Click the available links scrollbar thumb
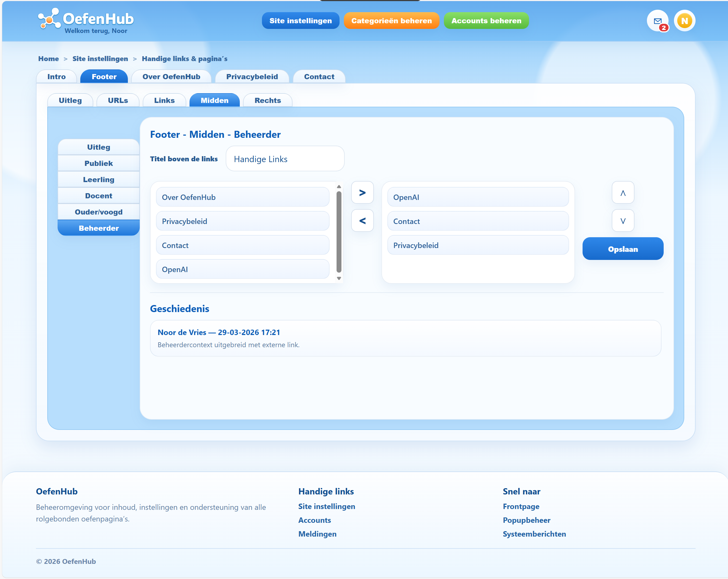The image size is (728, 579). click(x=339, y=232)
